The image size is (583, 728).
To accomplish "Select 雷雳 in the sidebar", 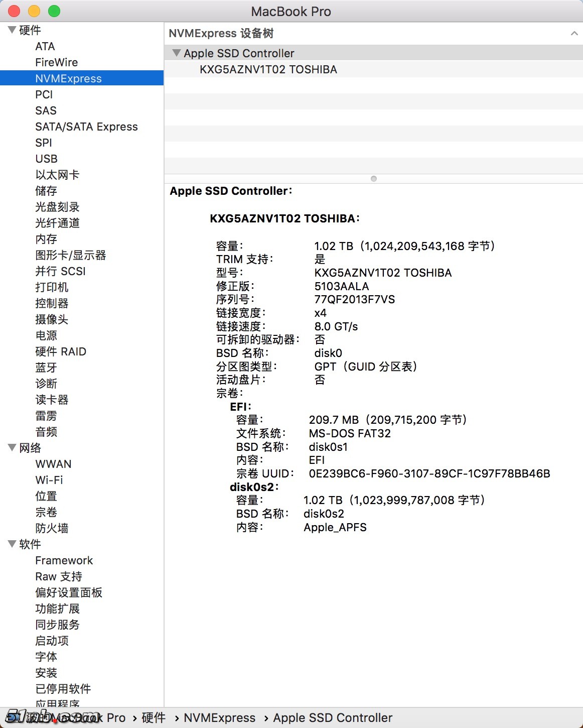I will 46,415.
